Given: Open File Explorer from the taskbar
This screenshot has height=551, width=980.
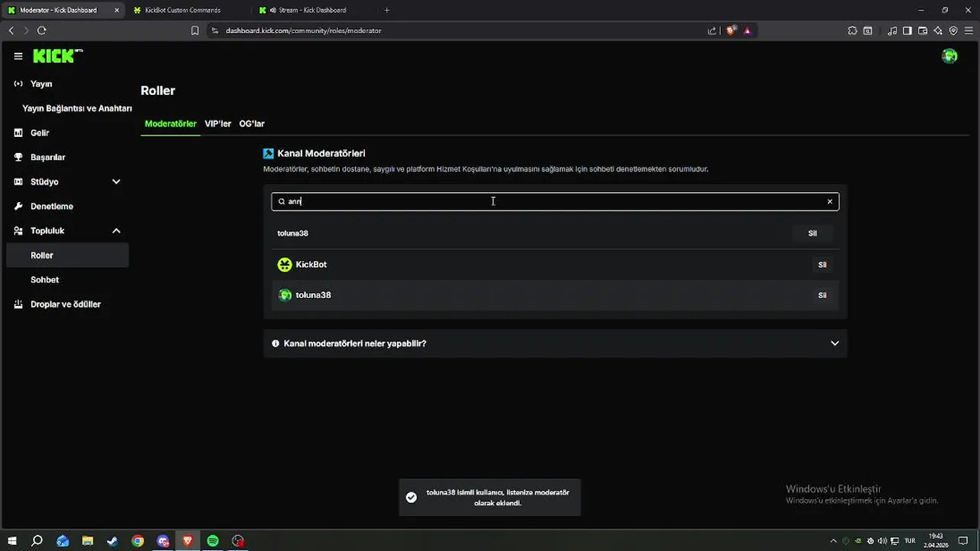Looking at the screenshot, I should tap(87, 541).
